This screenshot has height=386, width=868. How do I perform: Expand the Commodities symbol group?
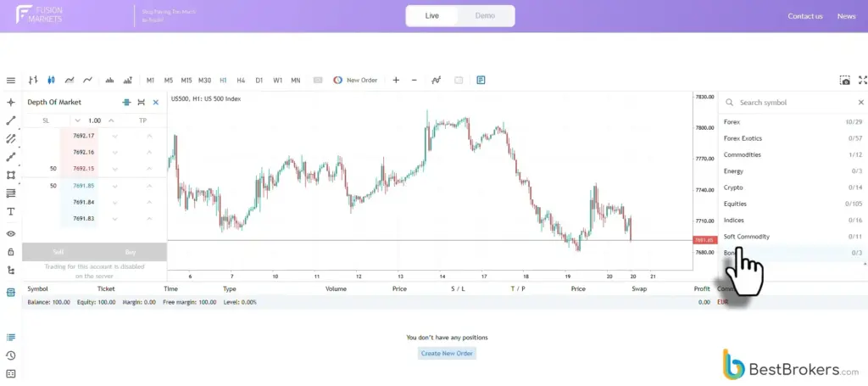tap(793, 154)
